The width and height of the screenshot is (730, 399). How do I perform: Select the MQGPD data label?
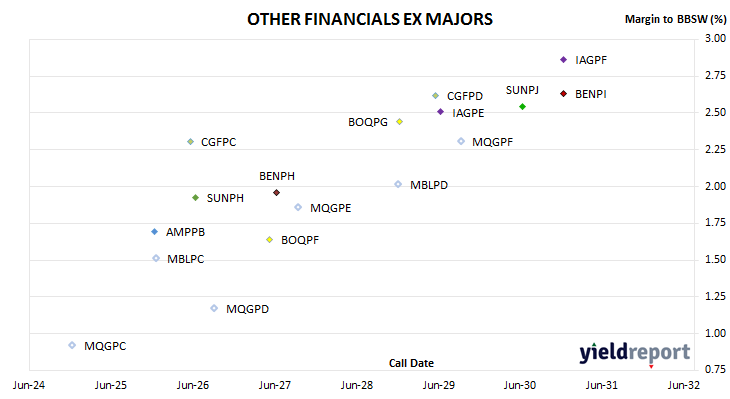click(x=247, y=309)
